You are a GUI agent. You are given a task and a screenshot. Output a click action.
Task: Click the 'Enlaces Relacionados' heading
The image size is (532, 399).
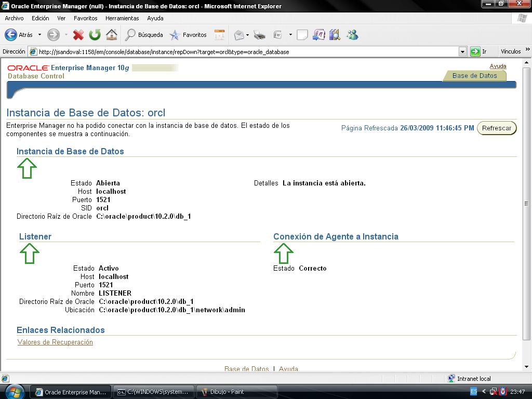click(61, 330)
